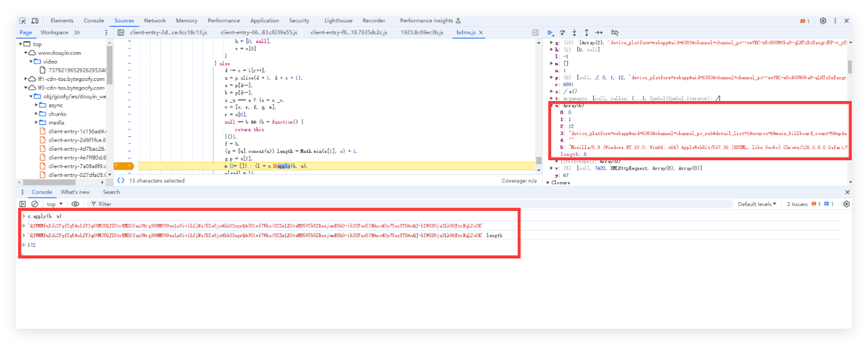Open console drawer three-dot menu
Screen dimensions: 868x345
click(x=23, y=192)
